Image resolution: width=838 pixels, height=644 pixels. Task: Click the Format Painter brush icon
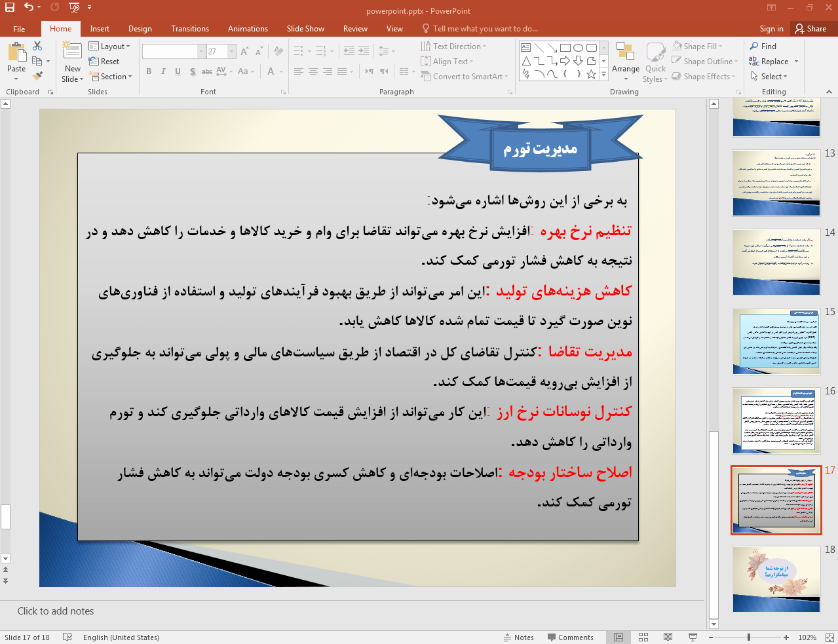coord(37,76)
